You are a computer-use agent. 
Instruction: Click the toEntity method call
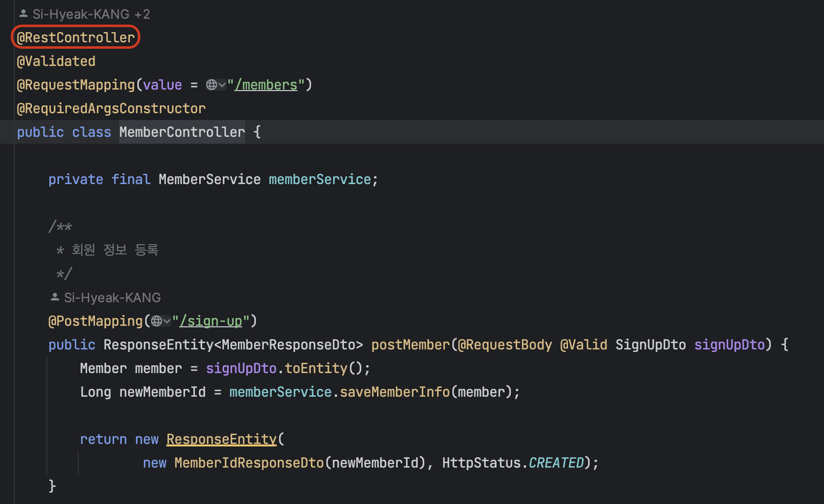(316, 368)
